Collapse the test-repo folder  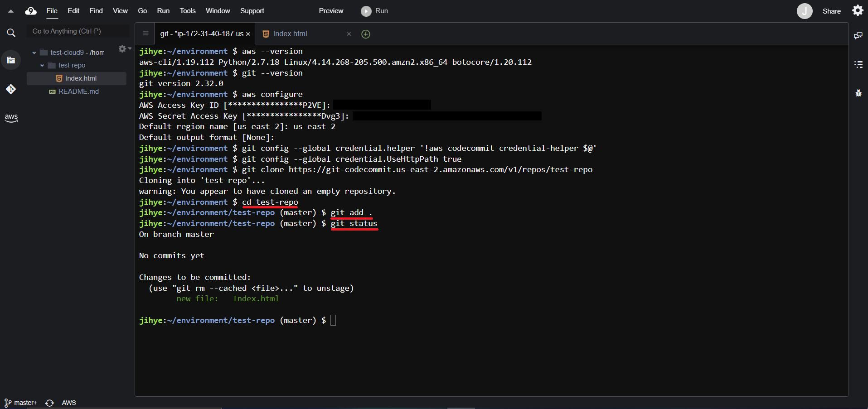click(x=42, y=65)
